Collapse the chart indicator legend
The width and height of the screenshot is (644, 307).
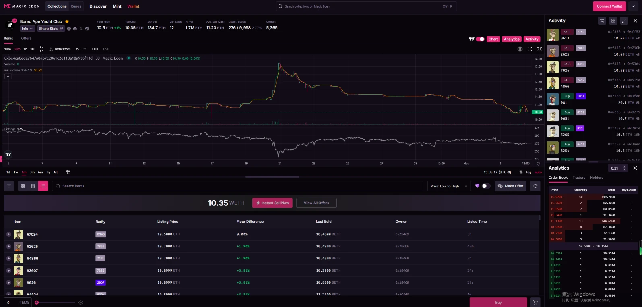coord(8,76)
